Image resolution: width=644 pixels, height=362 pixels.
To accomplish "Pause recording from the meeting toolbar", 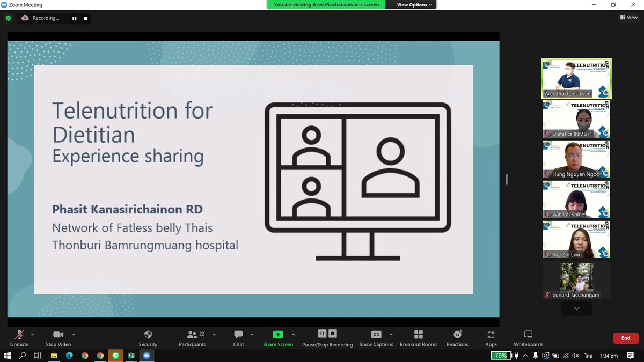I will 322,334.
